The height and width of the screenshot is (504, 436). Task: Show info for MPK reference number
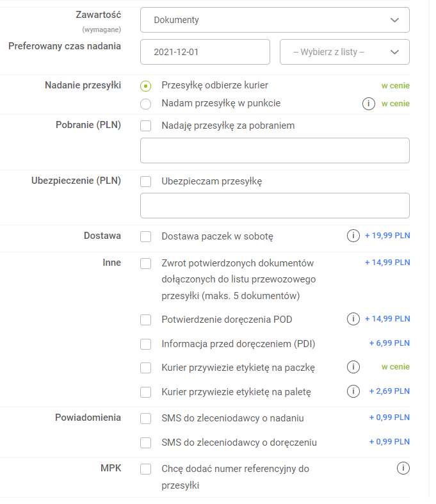point(403,469)
